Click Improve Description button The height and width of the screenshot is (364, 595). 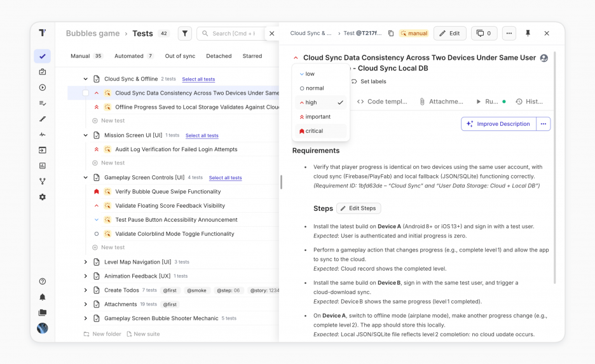click(x=498, y=124)
